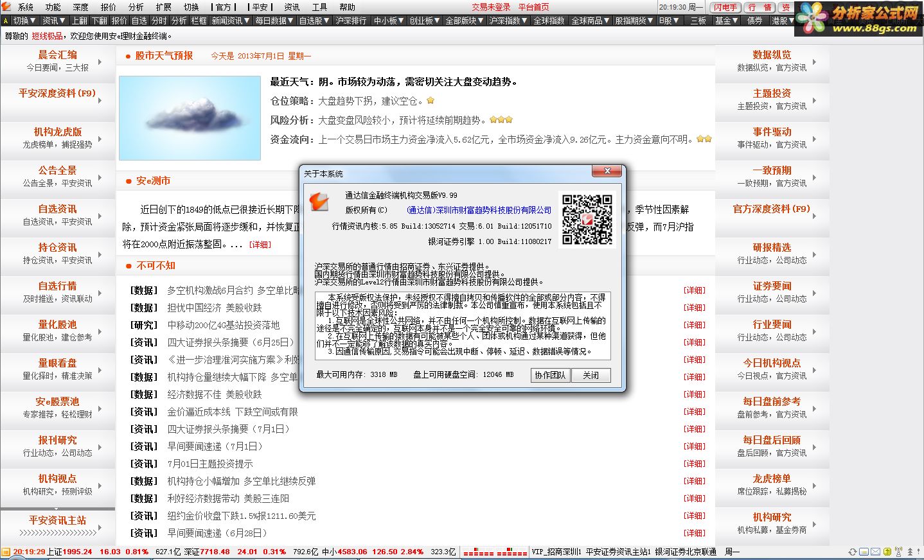Open 平安资讯主站 at the sidebar bottom
The width and height of the screenshot is (924, 560).
(57, 520)
